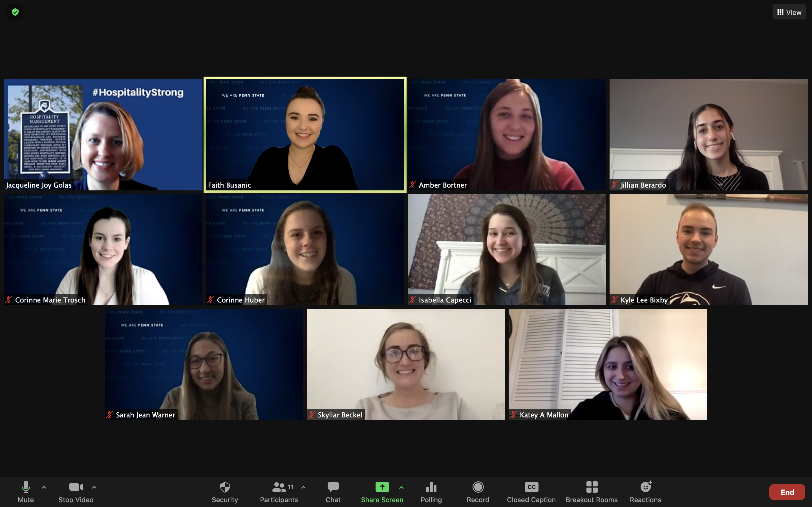Click Faith Busanic's video thumbnail
This screenshot has height=507, width=812.
tap(304, 134)
